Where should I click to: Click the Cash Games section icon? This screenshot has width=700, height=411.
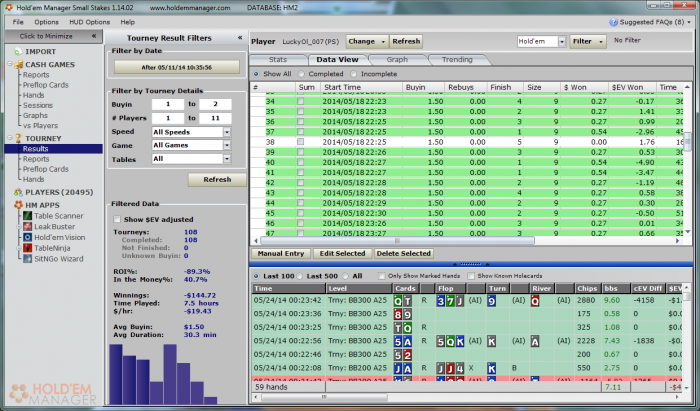click(x=17, y=63)
